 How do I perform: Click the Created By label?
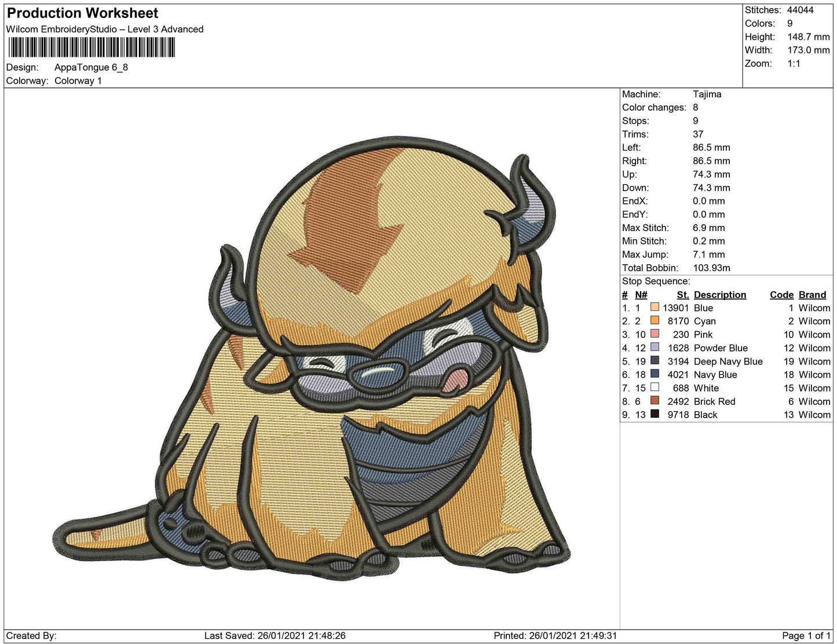[31, 635]
